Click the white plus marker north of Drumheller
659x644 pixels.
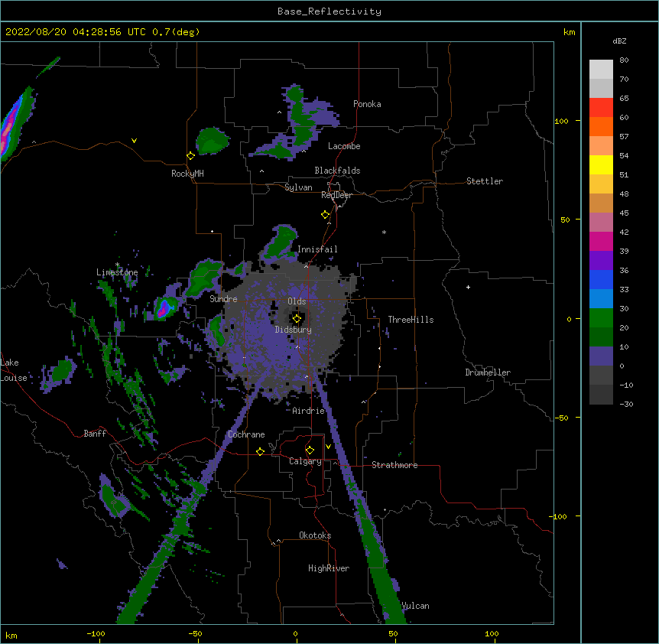point(468,287)
